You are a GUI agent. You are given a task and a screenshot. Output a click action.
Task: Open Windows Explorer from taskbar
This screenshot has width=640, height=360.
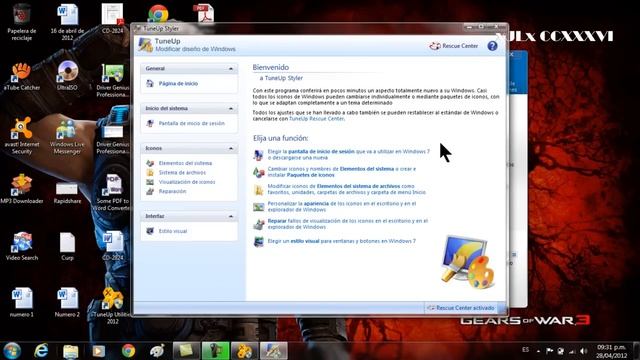tap(70, 351)
